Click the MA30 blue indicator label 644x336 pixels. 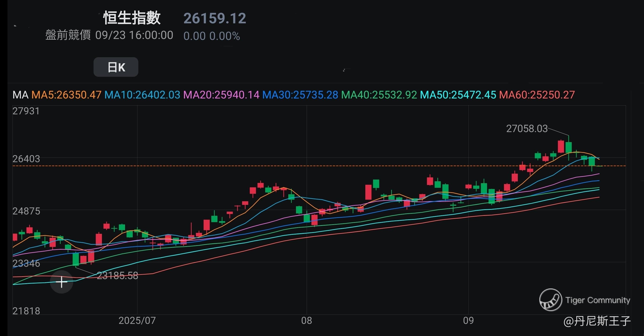tap(300, 95)
